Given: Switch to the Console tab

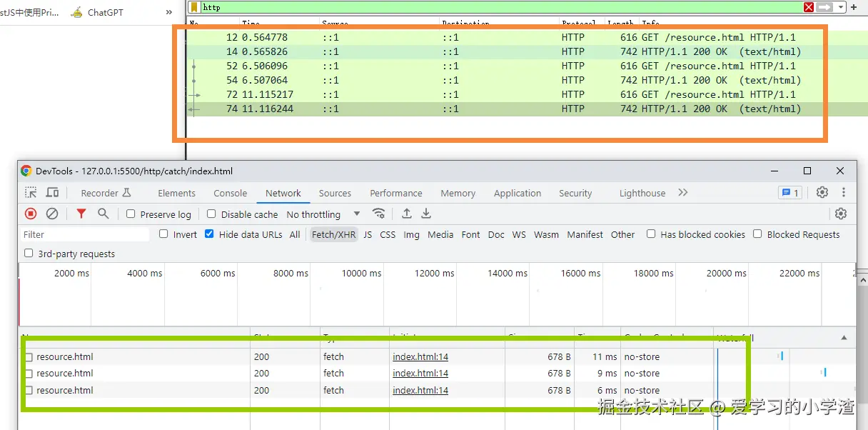Looking at the screenshot, I should click(230, 193).
